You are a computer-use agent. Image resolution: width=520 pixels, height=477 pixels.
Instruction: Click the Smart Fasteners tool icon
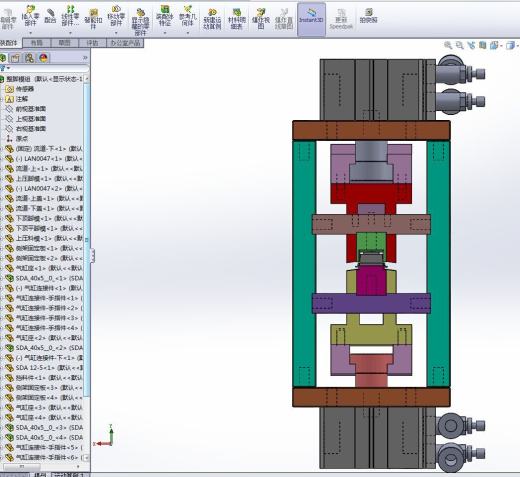[x=93, y=18]
